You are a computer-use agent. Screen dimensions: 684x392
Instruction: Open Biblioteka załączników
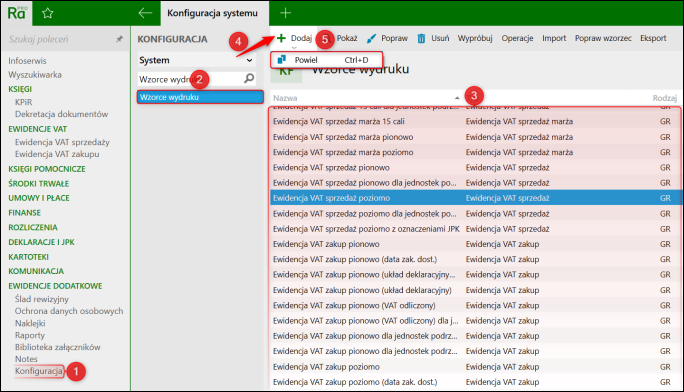point(58,348)
